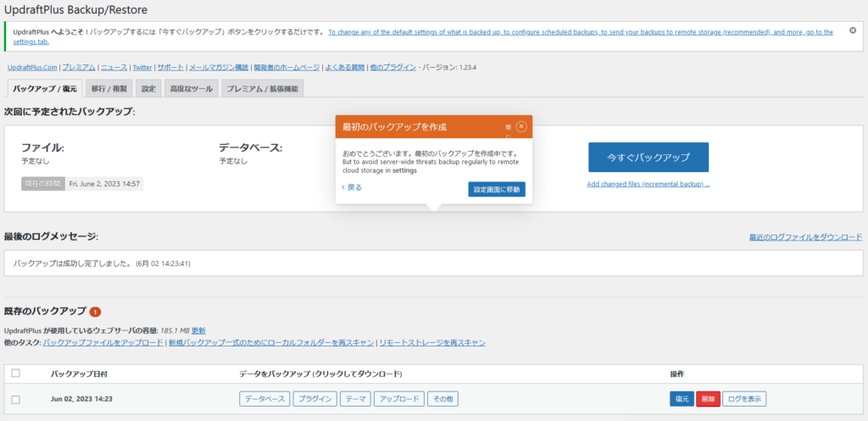Screen dimensions: 868x421
Task: Tick the select-all checkbox in table header
Action: pos(15,373)
